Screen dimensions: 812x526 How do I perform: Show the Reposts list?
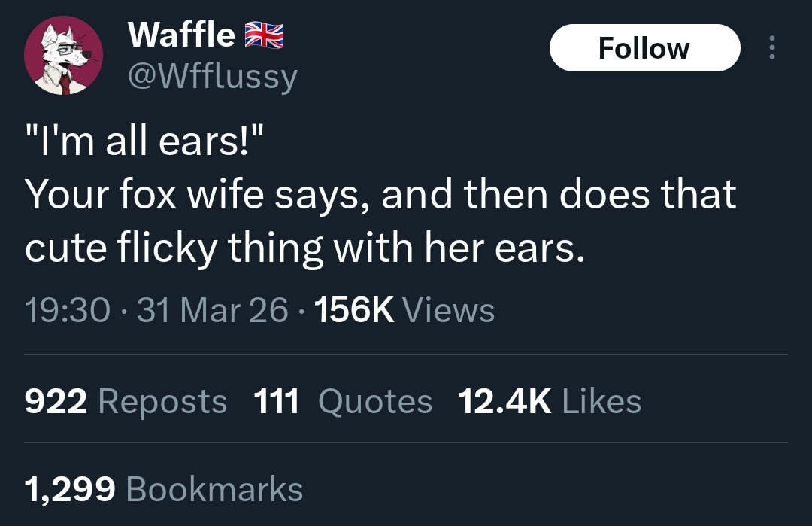[162, 401]
